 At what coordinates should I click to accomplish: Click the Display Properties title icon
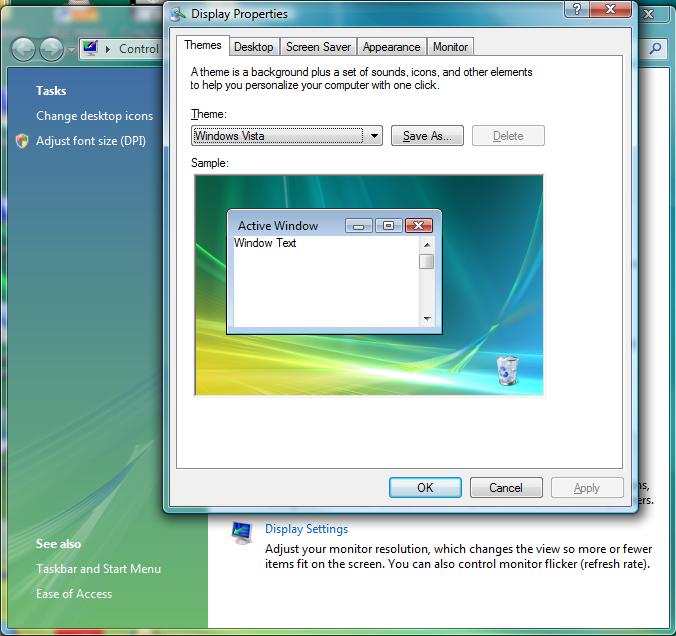coord(178,14)
